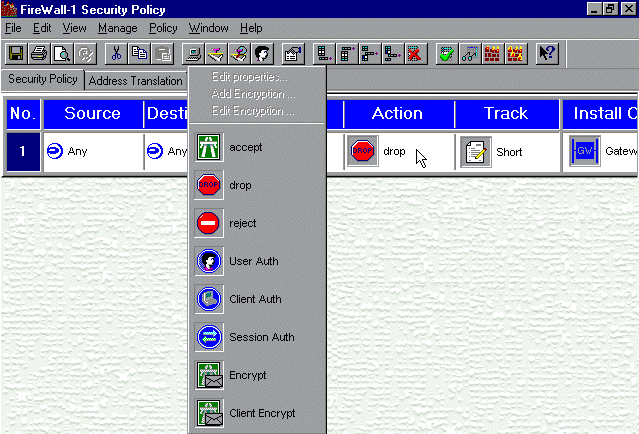Click the Copy toolbar icon
The width and height of the screenshot is (639, 434).
click(x=139, y=53)
